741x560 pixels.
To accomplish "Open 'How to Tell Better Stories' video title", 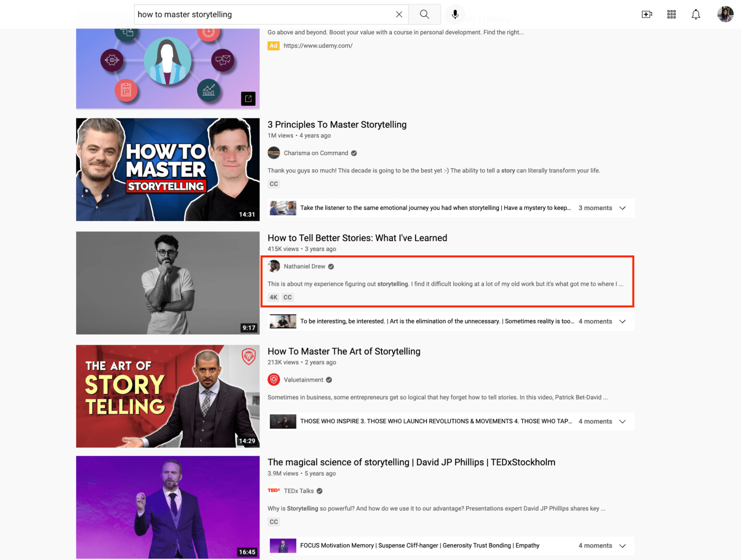I will pyautogui.click(x=357, y=238).
